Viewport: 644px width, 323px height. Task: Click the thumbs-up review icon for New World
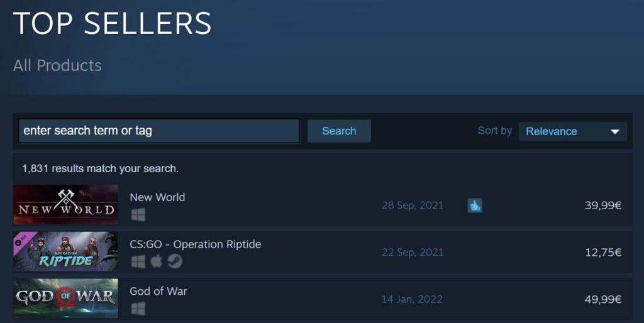click(475, 205)
